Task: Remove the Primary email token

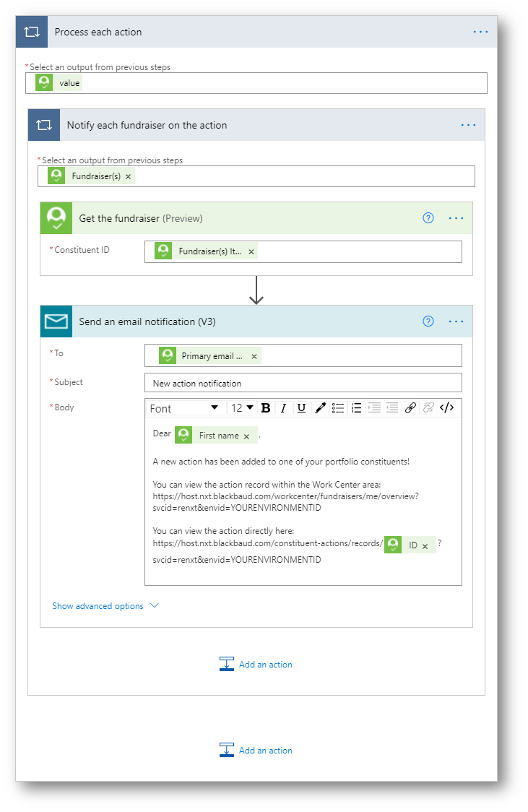Action: pos(254,356)
